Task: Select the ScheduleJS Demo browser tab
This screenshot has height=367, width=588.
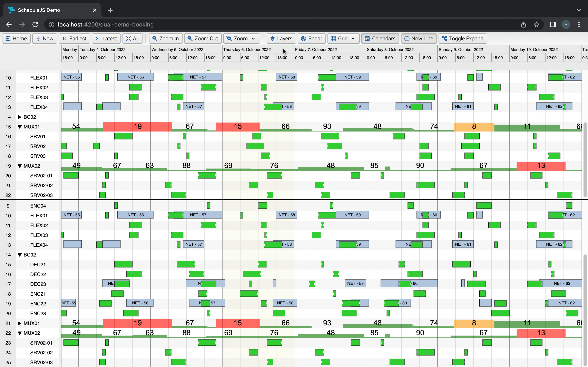Action: click(39, 10)
